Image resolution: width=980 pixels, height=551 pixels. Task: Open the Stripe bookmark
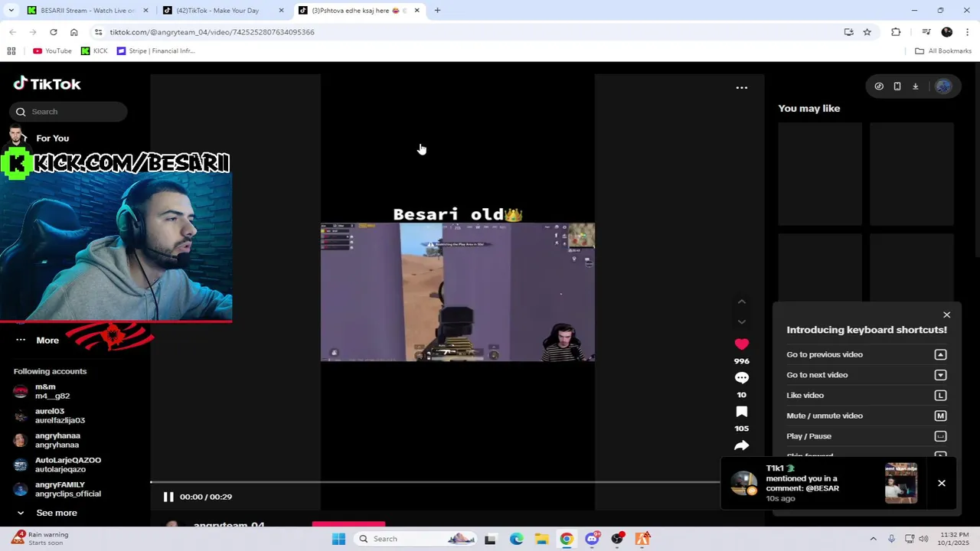(156, 51)
